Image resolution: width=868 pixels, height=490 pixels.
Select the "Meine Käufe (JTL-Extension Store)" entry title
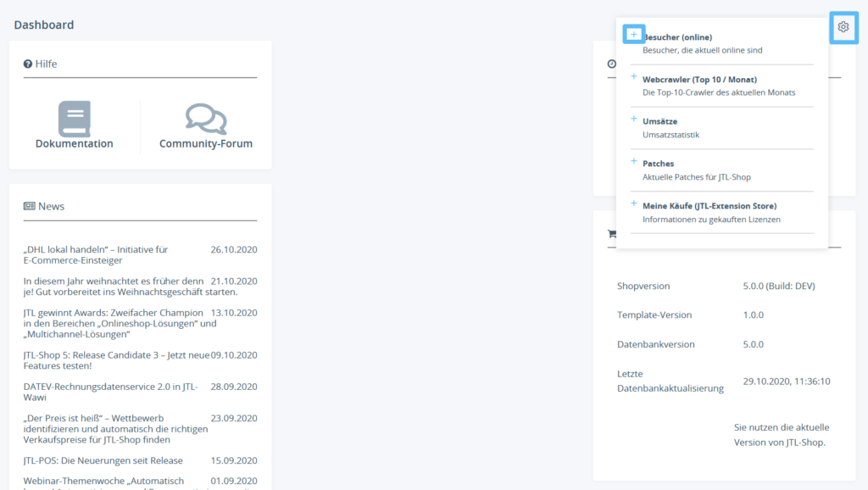point(709,206)
